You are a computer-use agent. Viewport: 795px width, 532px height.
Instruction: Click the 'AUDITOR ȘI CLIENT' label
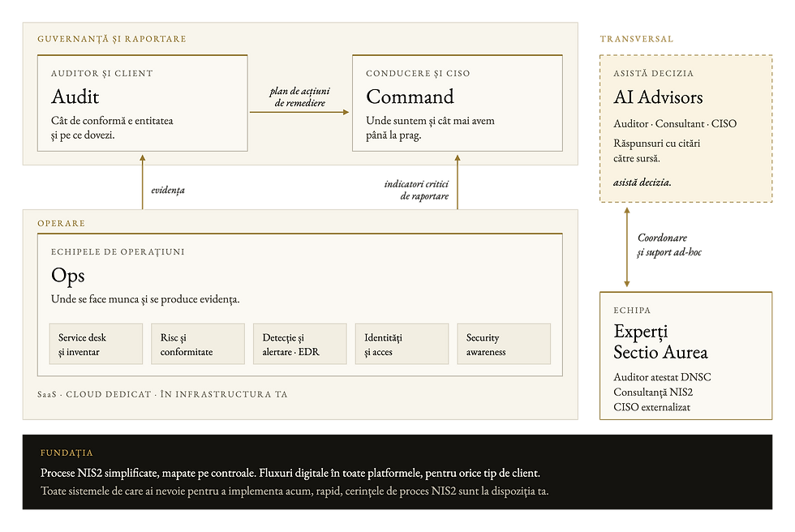pos(102,74)
